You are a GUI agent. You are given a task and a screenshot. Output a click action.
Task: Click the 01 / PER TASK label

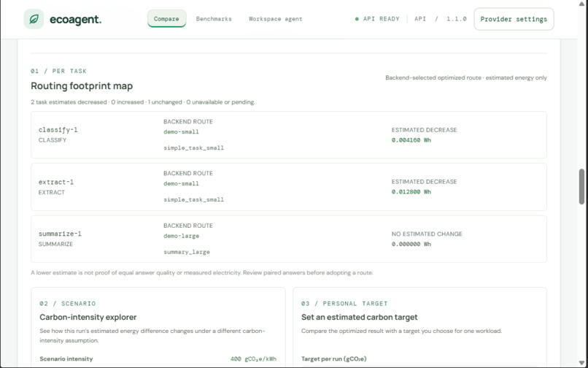(x=59, y=71)
